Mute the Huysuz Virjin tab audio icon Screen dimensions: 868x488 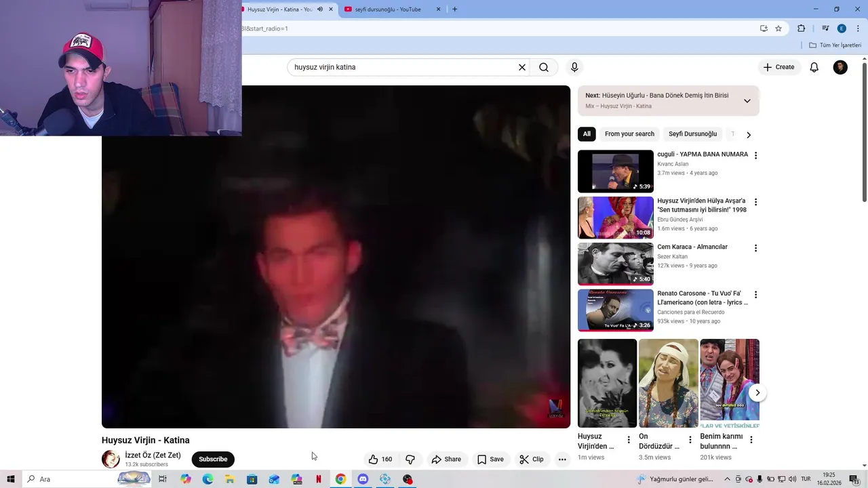(x=319, y=9)
